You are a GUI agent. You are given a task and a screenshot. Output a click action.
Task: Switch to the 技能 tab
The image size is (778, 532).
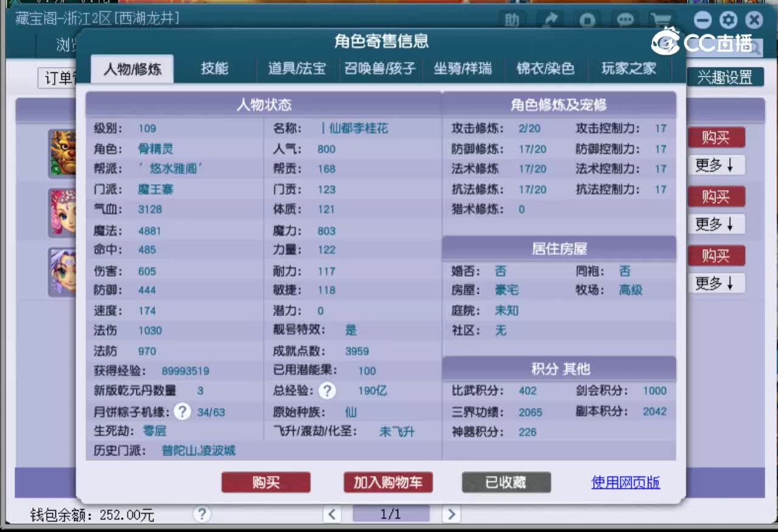pos(213,69)
